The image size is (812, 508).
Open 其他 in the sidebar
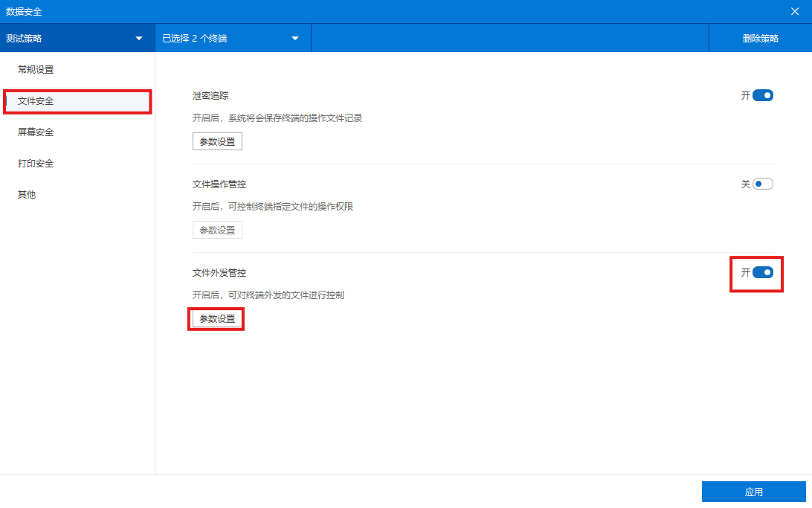point(27,195)
